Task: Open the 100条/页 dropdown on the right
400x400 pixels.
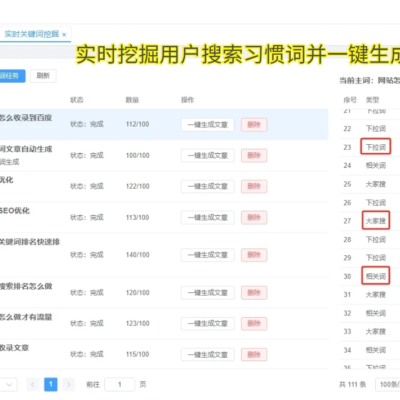Action: point(388,384)
